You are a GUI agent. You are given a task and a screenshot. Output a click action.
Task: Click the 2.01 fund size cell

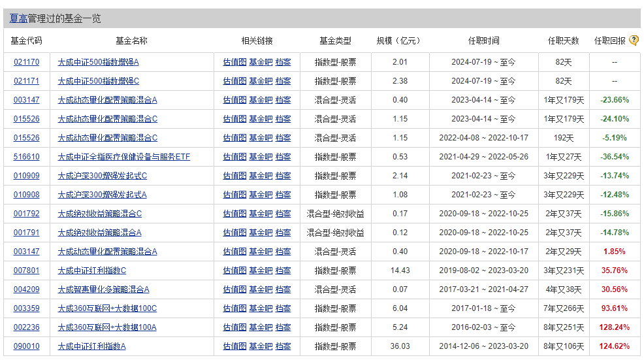(400, 62)
